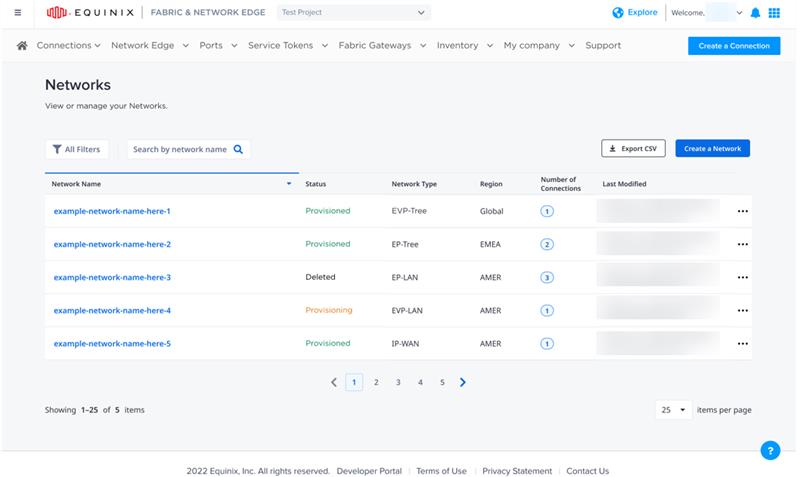
Task: Go to page 2
Action: tap(376, 382)
